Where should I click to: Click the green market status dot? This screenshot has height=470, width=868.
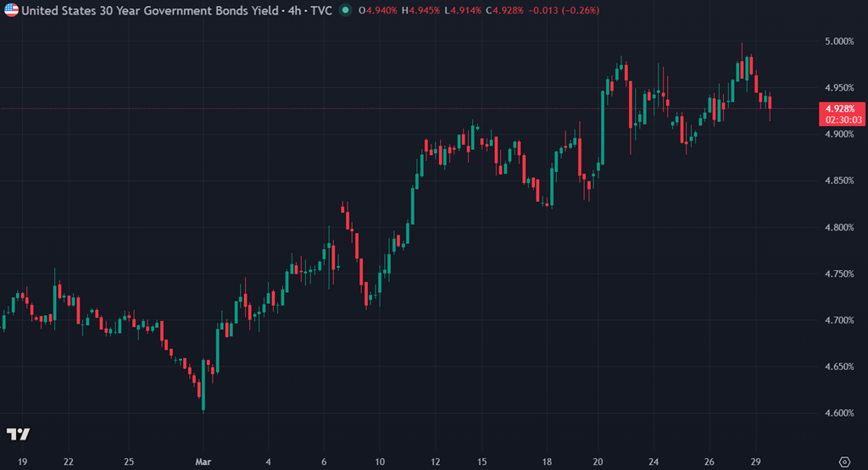click(343, 11)
